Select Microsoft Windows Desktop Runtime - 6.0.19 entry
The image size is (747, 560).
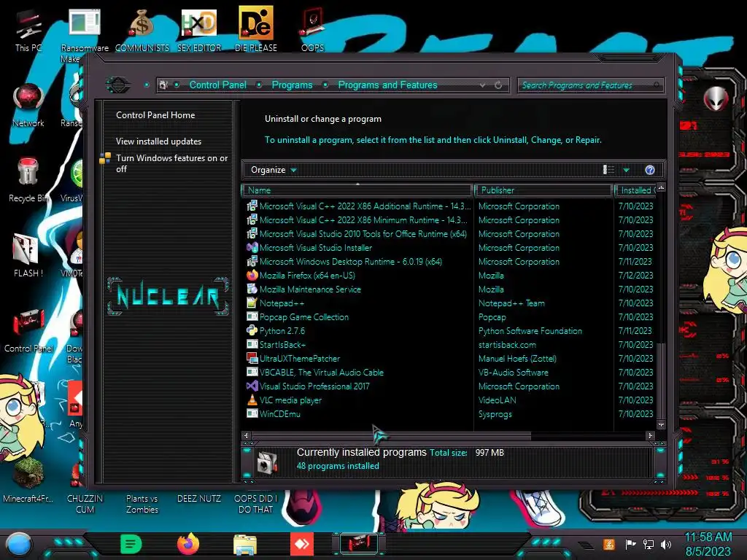click(x=351, y=262)
